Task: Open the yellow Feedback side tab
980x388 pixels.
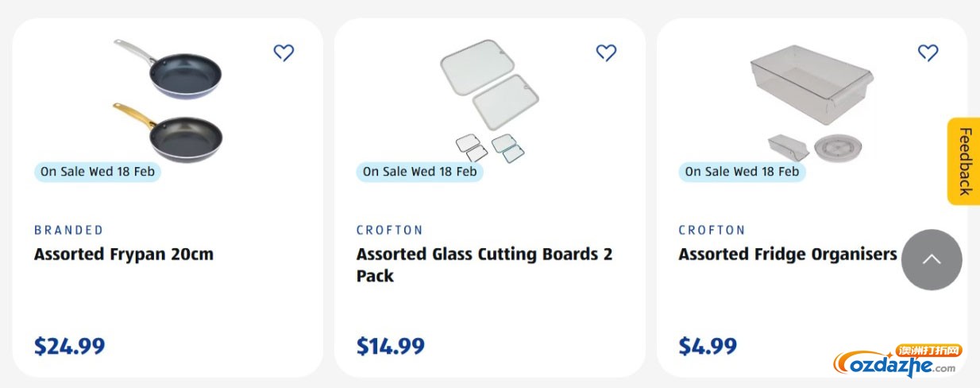Action: [x=964, y=161]
